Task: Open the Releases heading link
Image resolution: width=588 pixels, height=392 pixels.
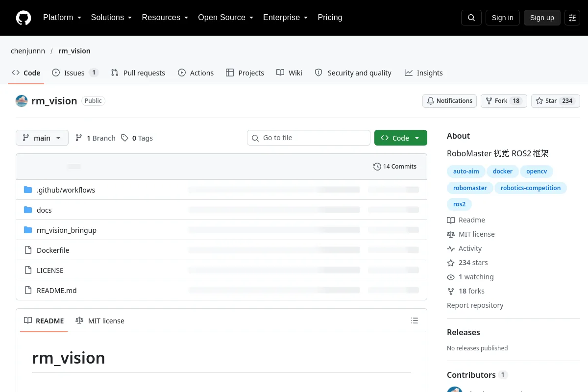Action: click(x=464, y=332)
